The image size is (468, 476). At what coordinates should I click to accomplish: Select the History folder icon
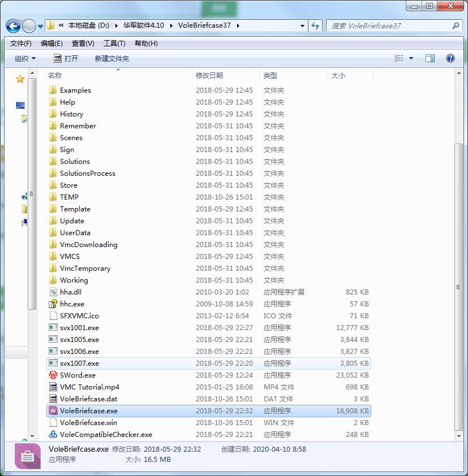53,114
